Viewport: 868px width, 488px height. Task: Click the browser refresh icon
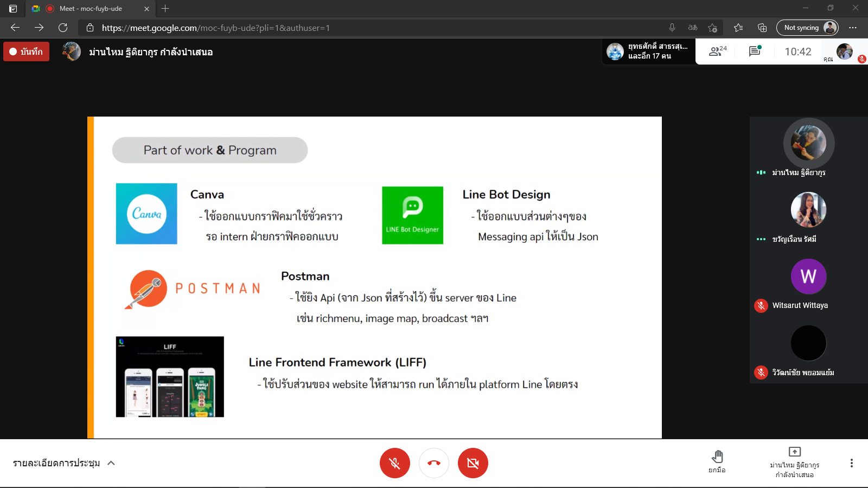(x=63, y=28)
